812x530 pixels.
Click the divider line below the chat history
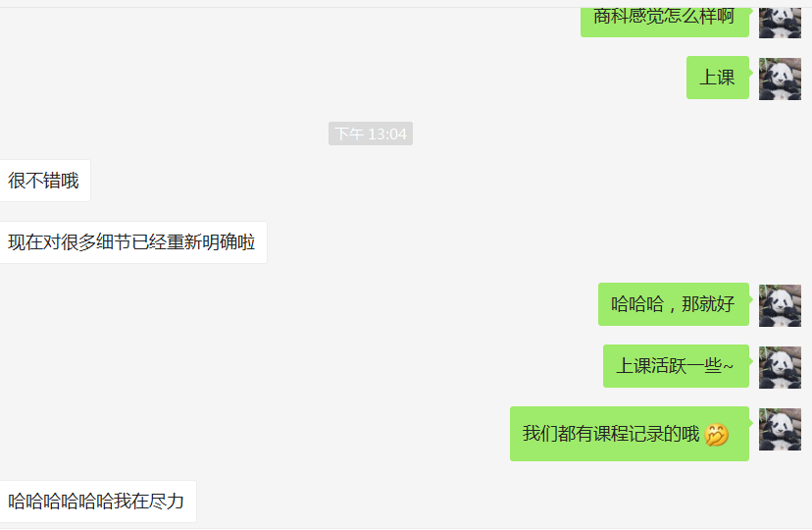click(406, 528)
